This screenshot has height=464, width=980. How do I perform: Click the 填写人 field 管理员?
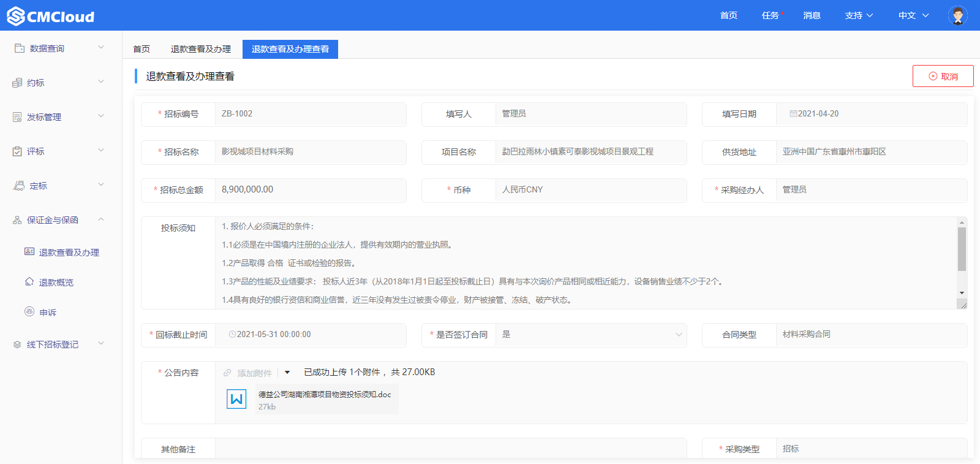pos(591,114)
